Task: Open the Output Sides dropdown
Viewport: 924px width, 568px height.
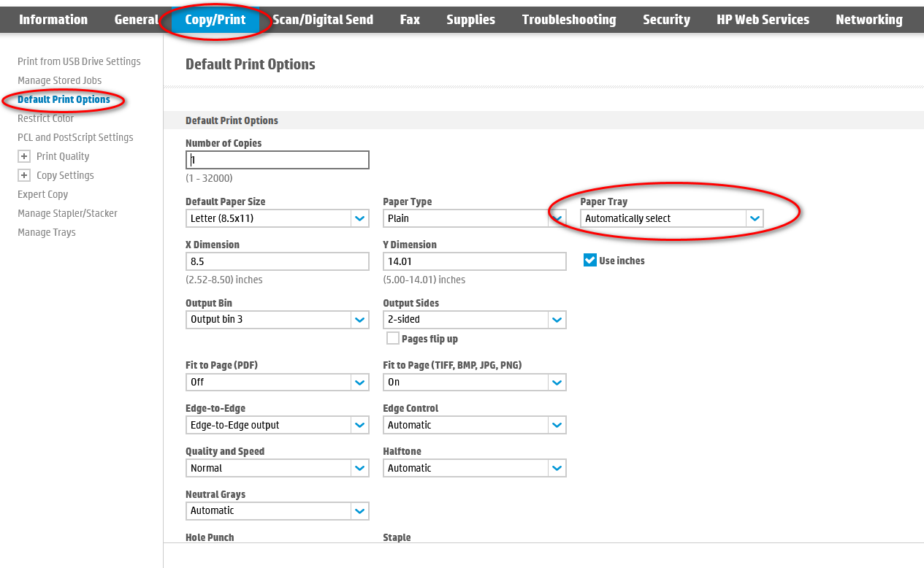Action: 475,319
